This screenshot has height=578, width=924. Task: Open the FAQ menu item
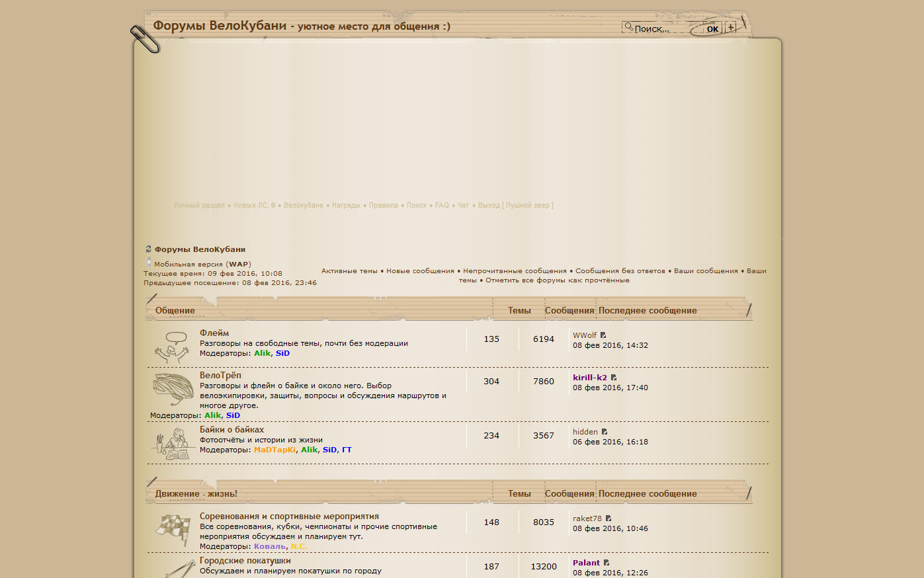pos(442,206)
